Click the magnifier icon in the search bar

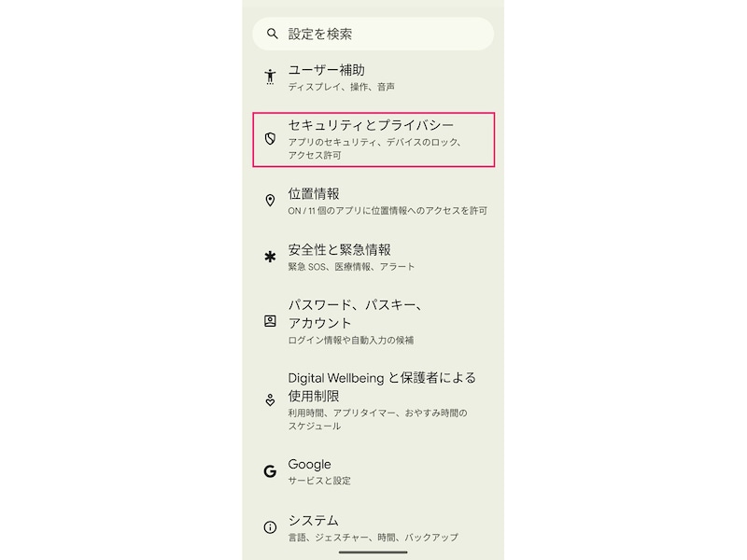(x=271, y=35)
